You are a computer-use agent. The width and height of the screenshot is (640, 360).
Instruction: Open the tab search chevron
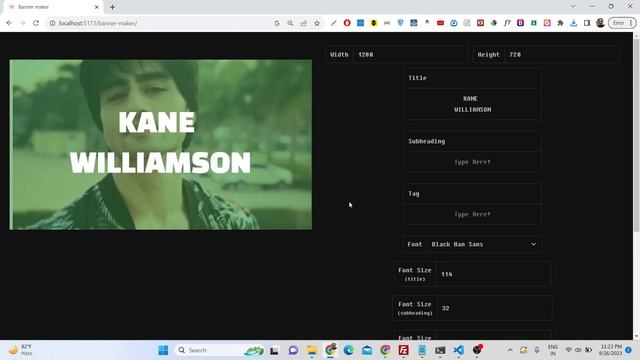click(573, 7)
